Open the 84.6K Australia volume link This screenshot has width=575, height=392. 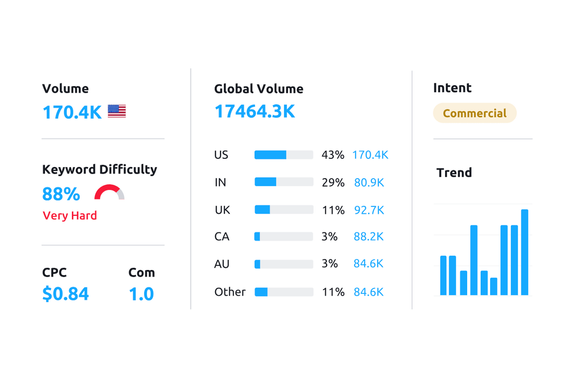click(x=368, y=264)
